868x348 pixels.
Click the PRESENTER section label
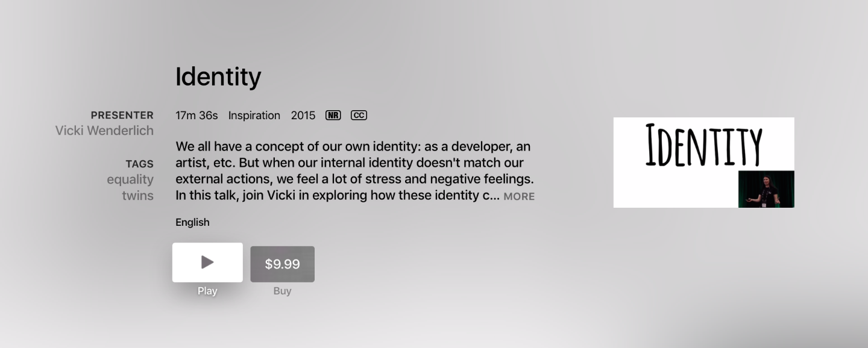click(x=122, y=115)
